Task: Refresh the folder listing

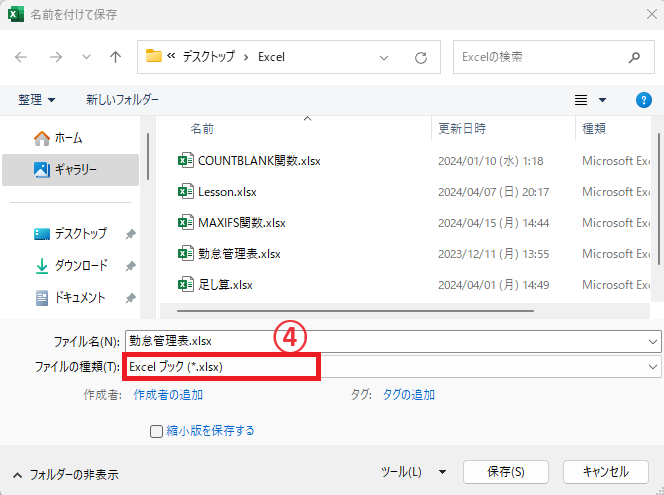Action: [421, 58]
